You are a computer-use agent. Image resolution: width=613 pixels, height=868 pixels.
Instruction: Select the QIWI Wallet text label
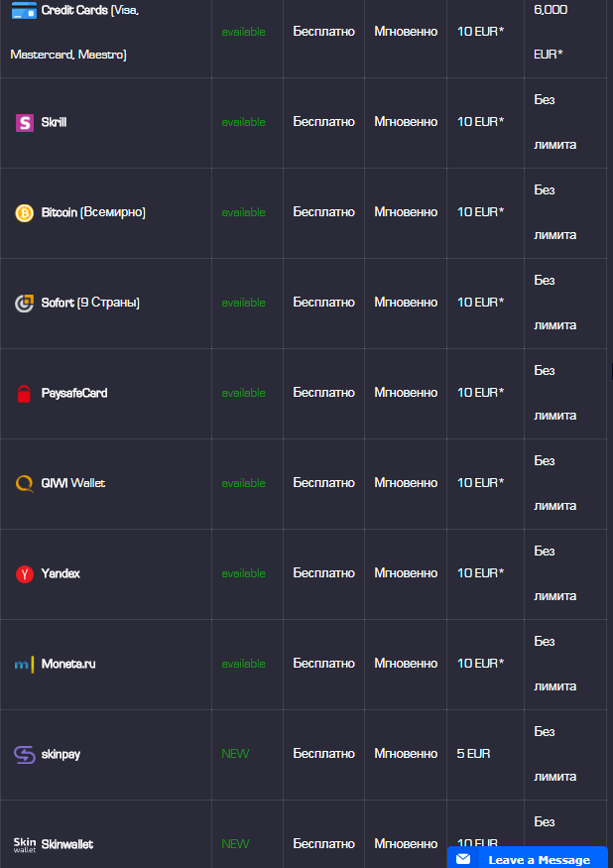tap(73, 483)
